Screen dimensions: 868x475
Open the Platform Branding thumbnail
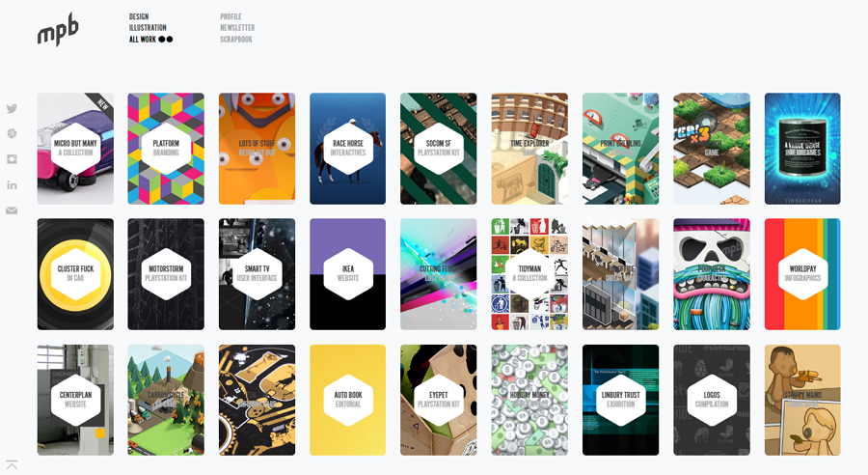166,149
